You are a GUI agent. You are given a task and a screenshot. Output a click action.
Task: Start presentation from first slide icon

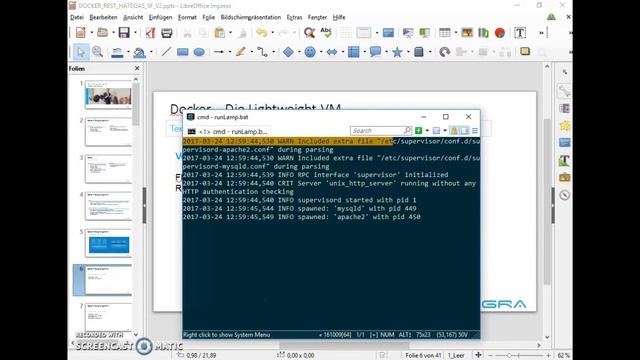click(407, 33)
